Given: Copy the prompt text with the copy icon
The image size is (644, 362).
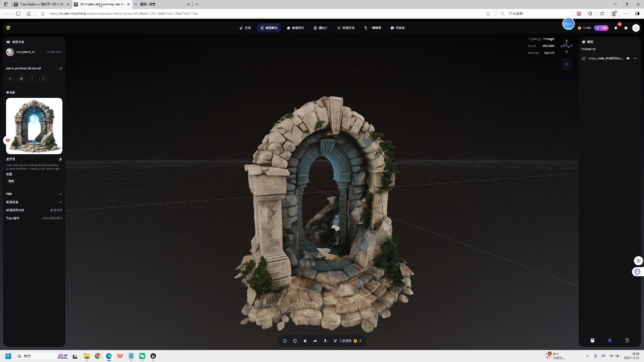Looking at the screenshot, I should click(x=60, y=159).
